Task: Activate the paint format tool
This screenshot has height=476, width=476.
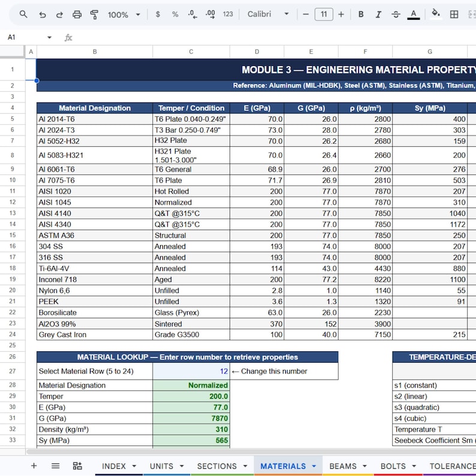Action: [x=94, y=14]
